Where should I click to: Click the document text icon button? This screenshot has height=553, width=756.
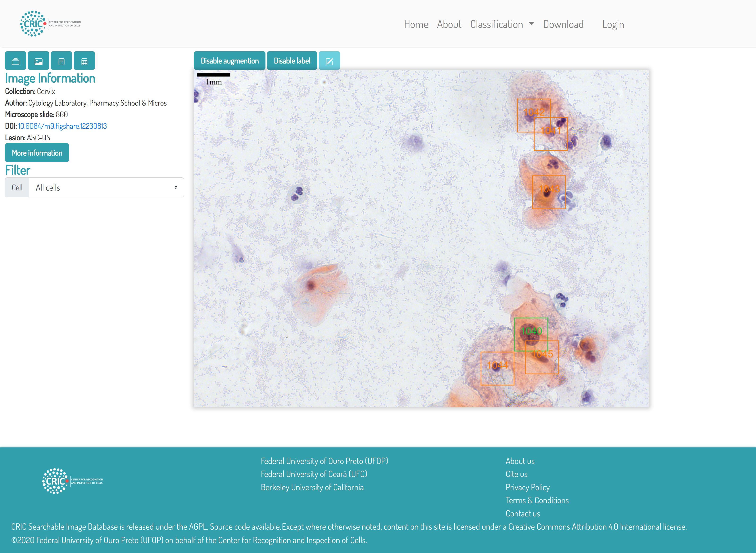61,61
